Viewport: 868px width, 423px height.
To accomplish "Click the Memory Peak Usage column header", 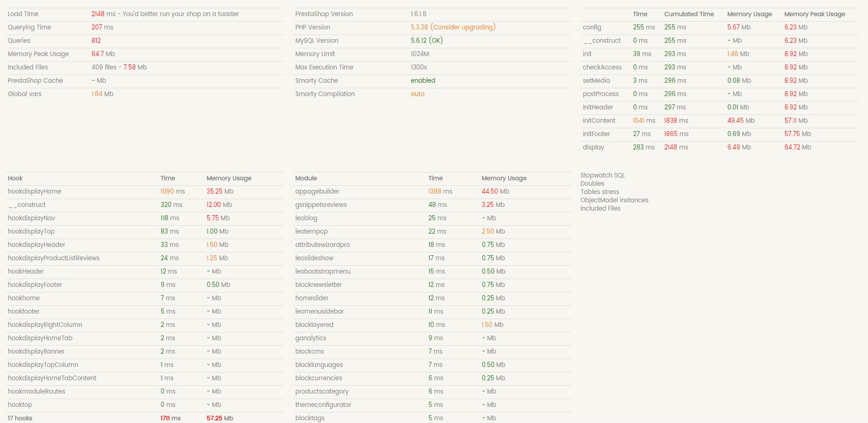I will 814,14.
